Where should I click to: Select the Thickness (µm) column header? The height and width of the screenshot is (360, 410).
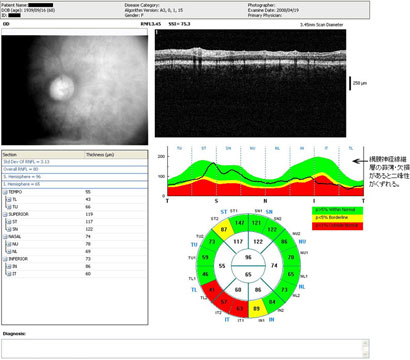pyautogui.click(x=116, y=155)
